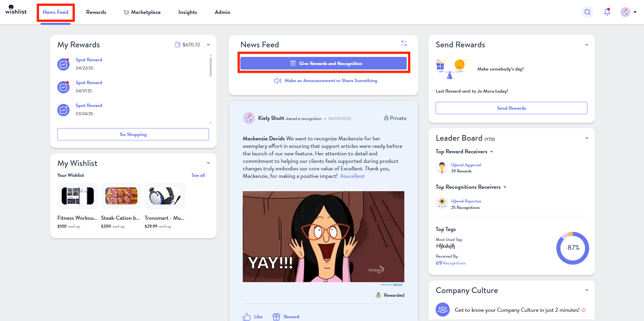Click the #excellent hashtag
Image resolution: width=644 pixels, height=321 pixels.
[x=352, y=176]
